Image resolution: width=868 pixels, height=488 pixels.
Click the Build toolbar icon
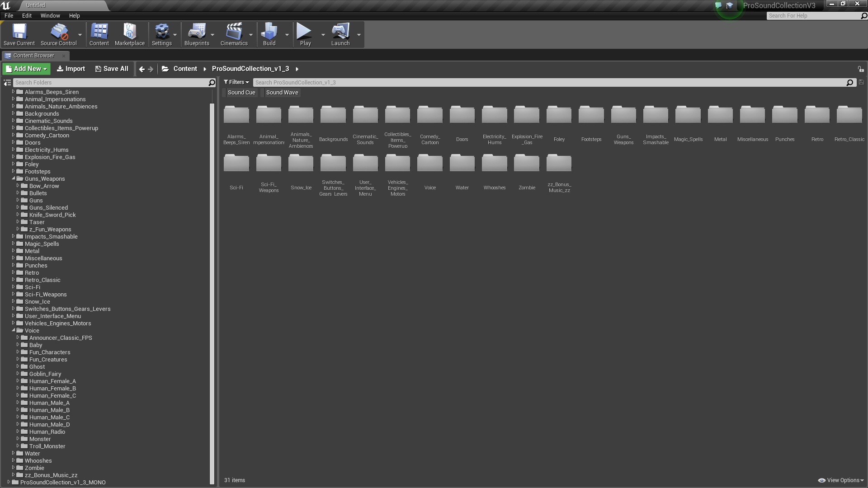coord(269,34)
